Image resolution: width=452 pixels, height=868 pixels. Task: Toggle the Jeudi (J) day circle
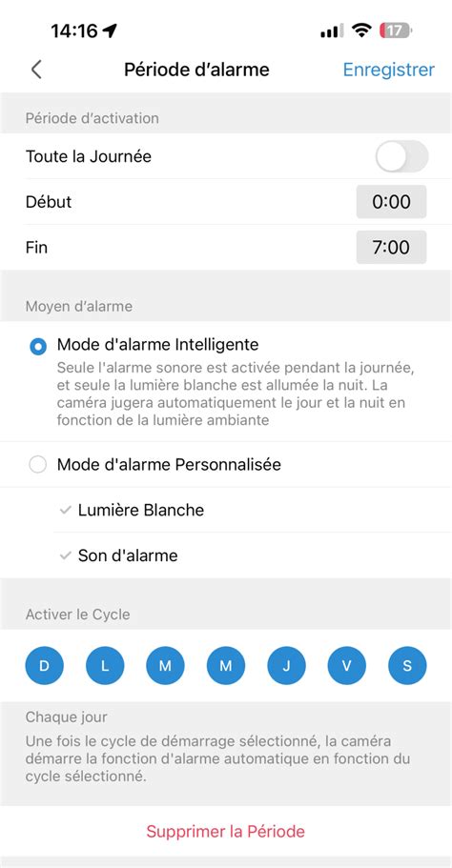[286, 665]
